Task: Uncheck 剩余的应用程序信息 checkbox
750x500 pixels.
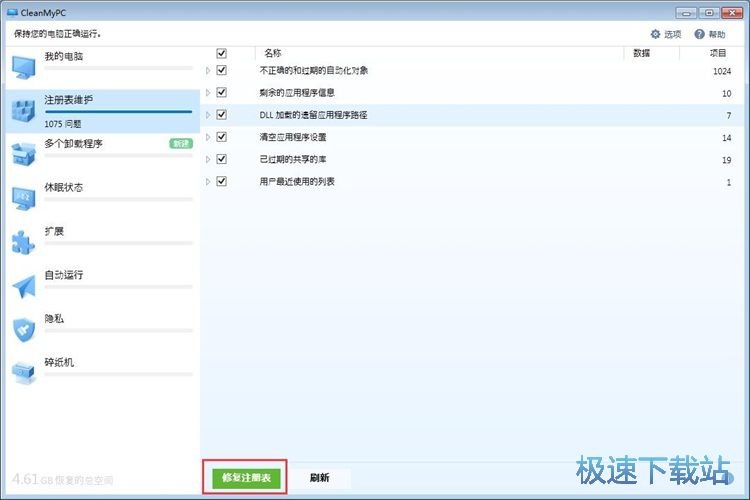Action: (221, 92)
